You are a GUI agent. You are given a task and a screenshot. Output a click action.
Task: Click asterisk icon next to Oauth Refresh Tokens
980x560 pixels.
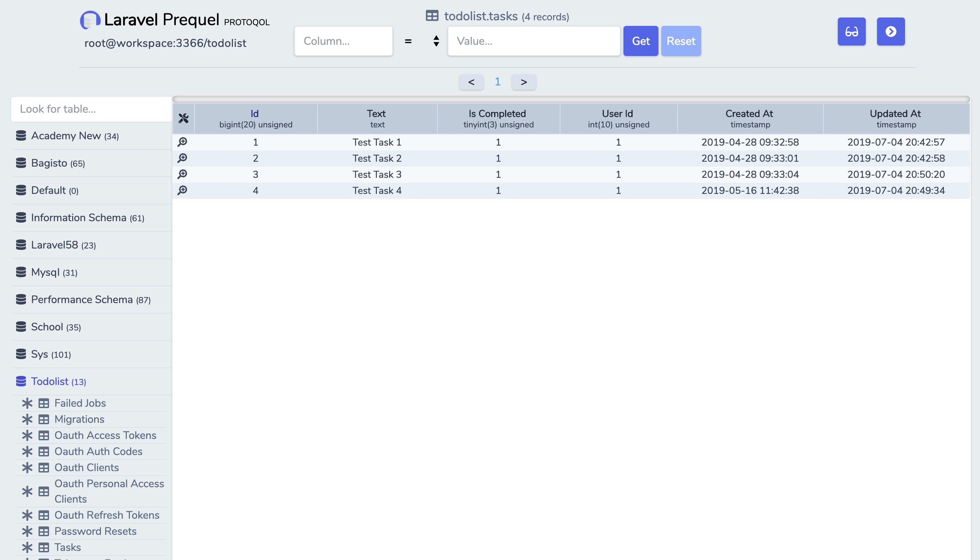[27, 516]
